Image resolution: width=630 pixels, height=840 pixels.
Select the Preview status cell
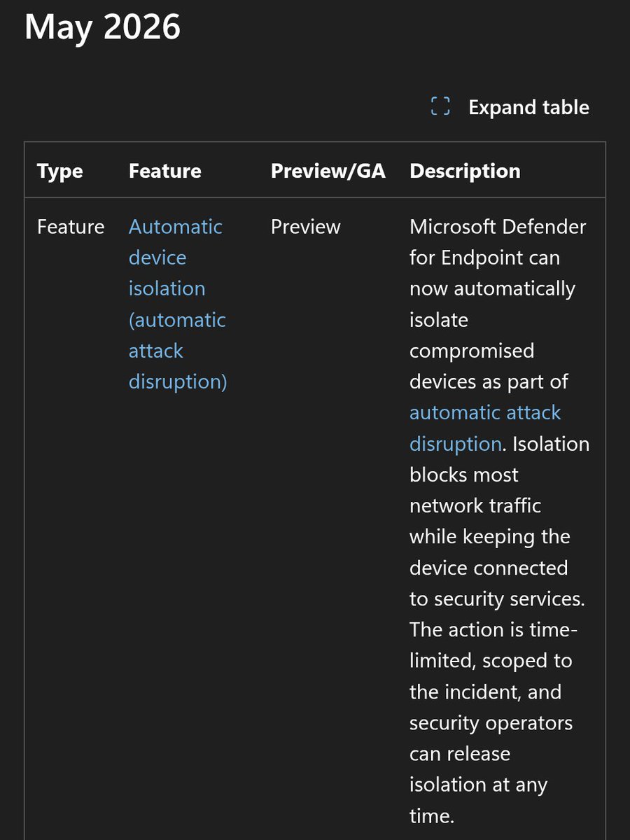coord(306,227)
